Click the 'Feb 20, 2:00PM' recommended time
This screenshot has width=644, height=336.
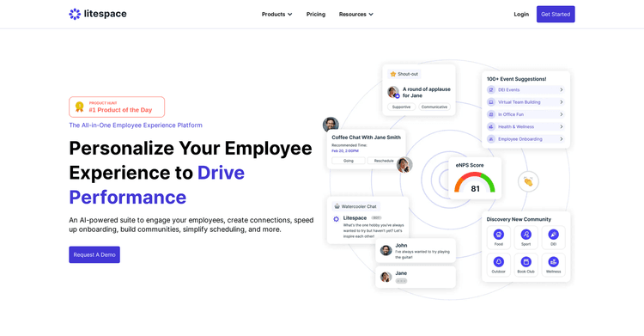[x=345, y=151]
